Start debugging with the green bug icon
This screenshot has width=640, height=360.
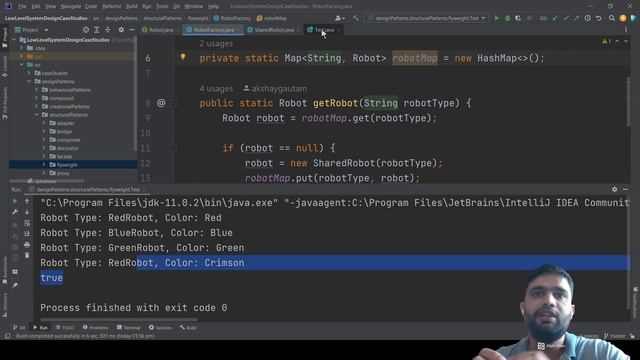(507, 18)
